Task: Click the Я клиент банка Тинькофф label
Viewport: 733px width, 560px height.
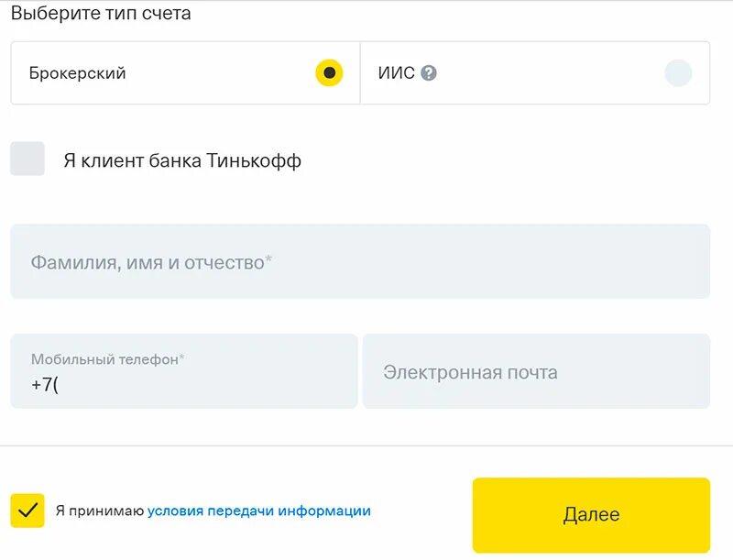Action: tap(181, 161)
